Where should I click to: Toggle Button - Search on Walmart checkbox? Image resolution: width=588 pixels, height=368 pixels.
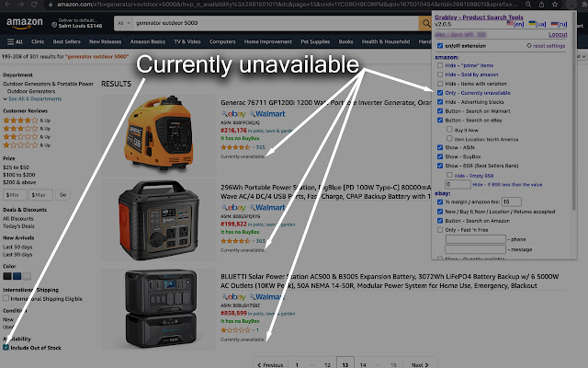tap(440, 111)
